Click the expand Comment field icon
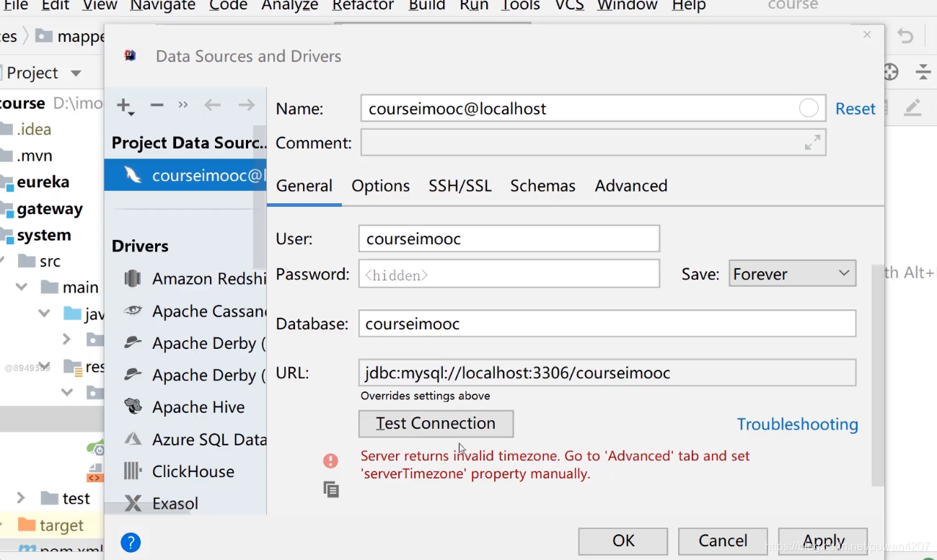The width and height of the screenshot is (937, 560). click(x=812, y=143)
